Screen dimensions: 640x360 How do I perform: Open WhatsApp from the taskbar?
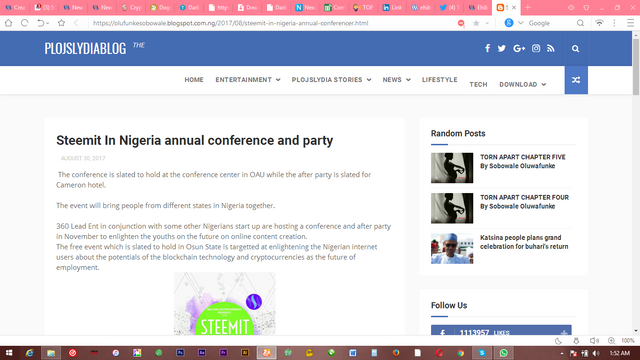504,353
